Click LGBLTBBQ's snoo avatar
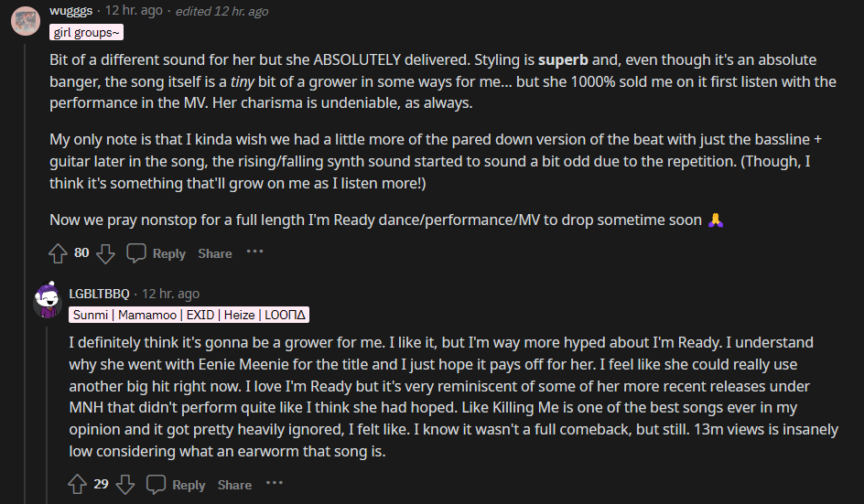The height and width of the screenshot is (504, 864). (x=48, y=300)
